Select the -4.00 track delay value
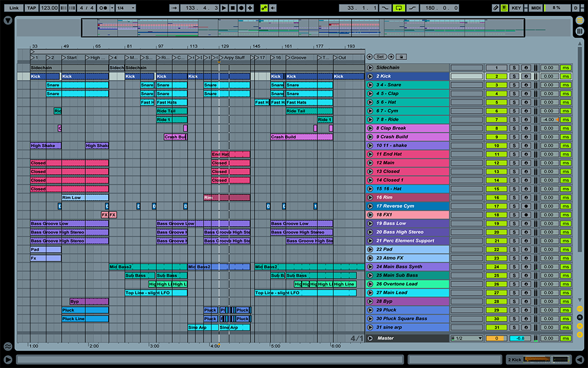588x368 pixels. [550, 120]
